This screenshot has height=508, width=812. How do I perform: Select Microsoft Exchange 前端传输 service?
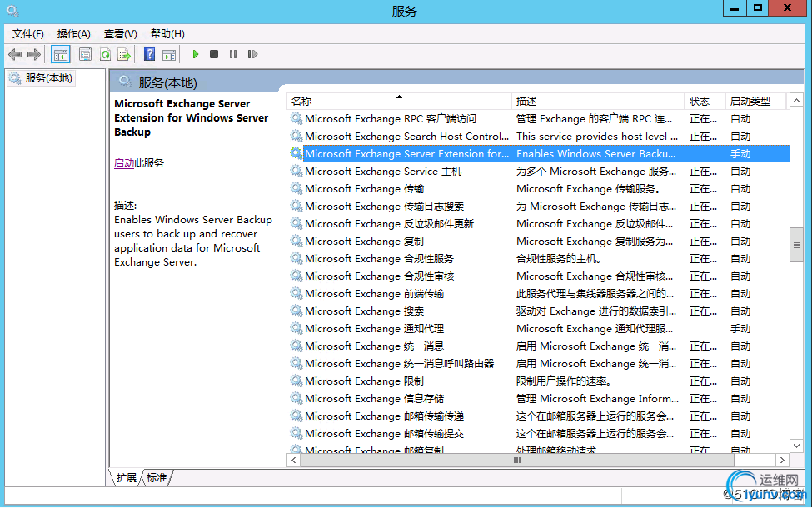[538, 294]
